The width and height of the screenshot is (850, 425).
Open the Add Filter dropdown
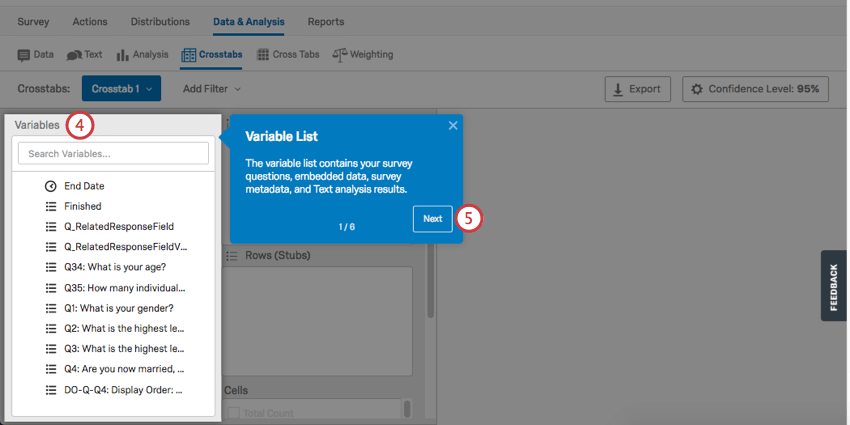(x=211, y=89)
